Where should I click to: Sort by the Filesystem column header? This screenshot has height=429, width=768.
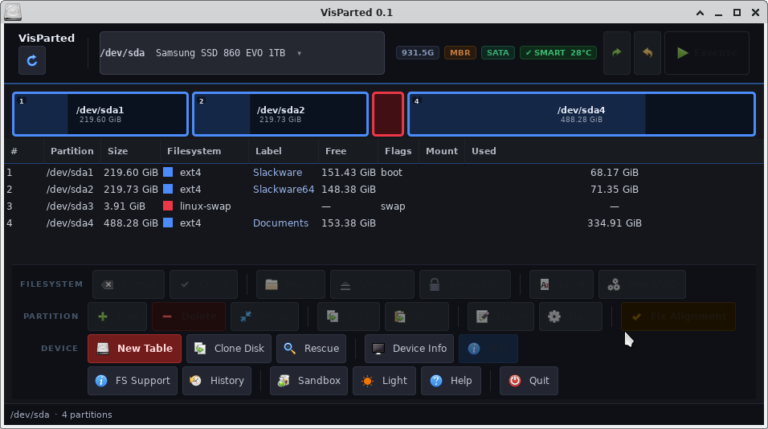[x=194, y=151]
